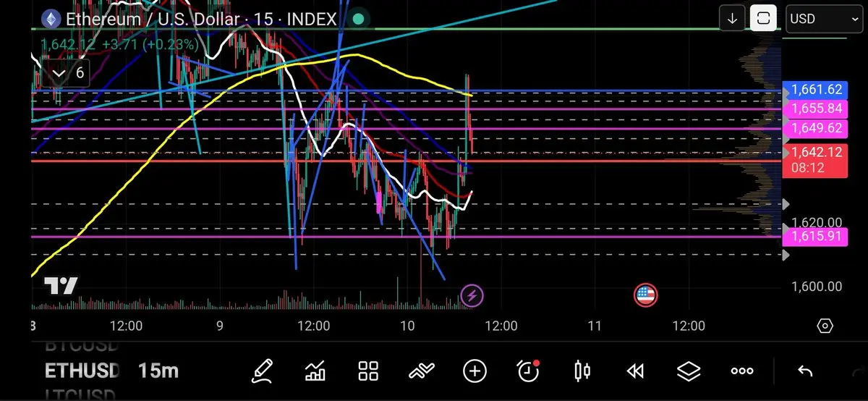Image resolution: width=868 pixels, height=401 pixels.
Task: Click the TradingView logo on chart
Action: 61,285
